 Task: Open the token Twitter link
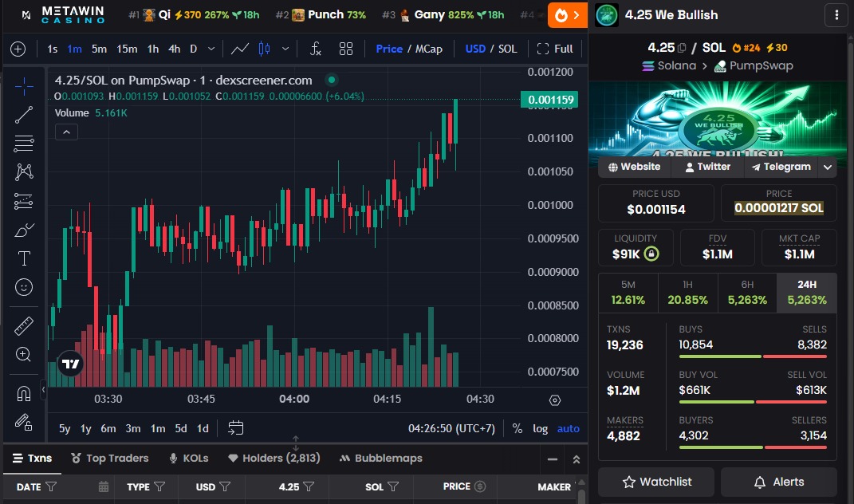pyautogui.click(x=707, y=167)
